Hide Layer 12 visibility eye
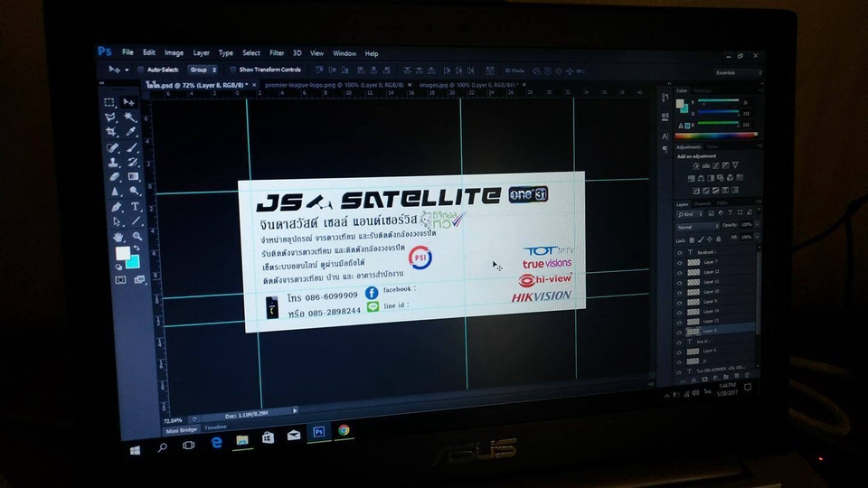Image resolution: width=868 pixels, height=488 pixels. coord(680,272)
